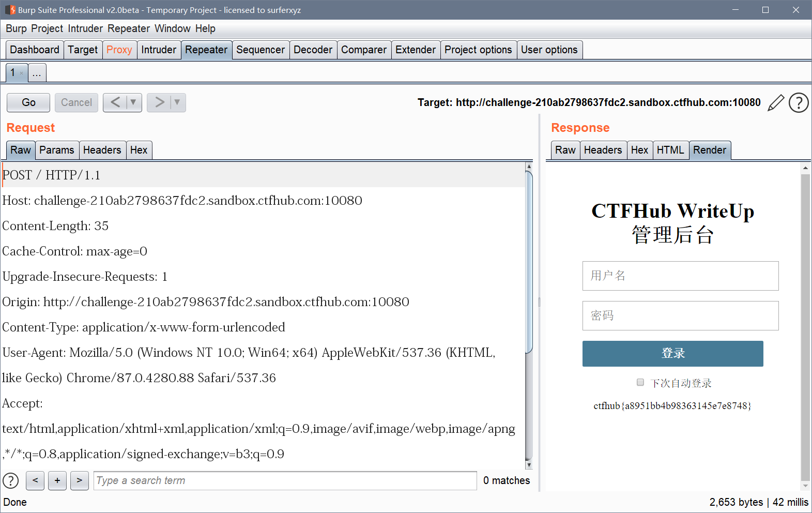Expand forward history dropdown arrow
The width and height of the screenshot is (812, 513).
pos(177,102)
